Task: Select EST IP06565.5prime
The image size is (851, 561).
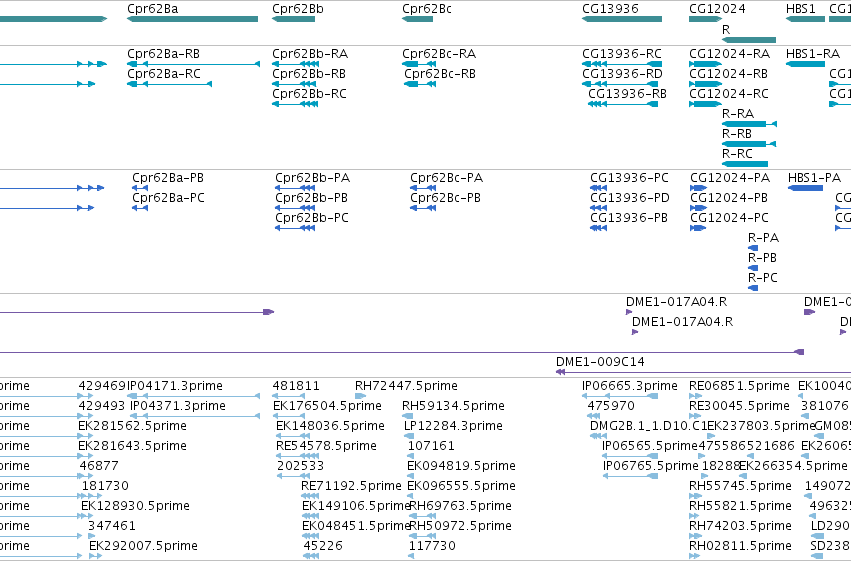Action: click(631, 456)
